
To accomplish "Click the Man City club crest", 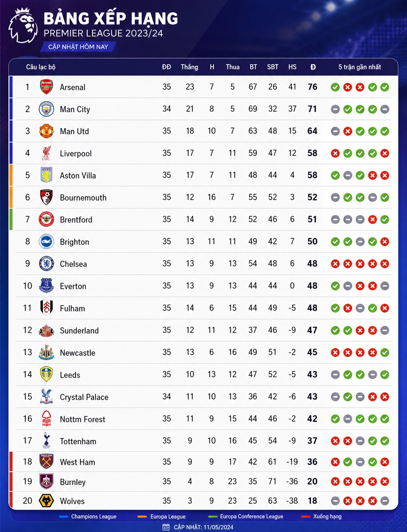I will 46,109.
